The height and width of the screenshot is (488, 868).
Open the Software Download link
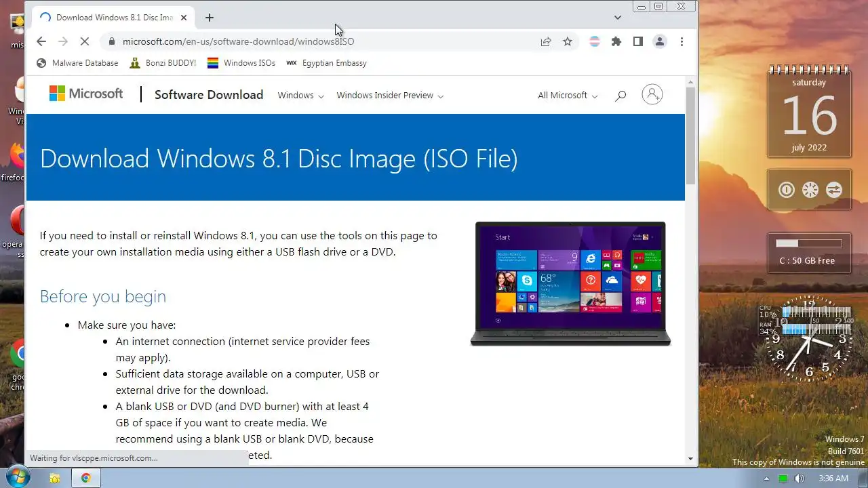click(x=209, y=95)
